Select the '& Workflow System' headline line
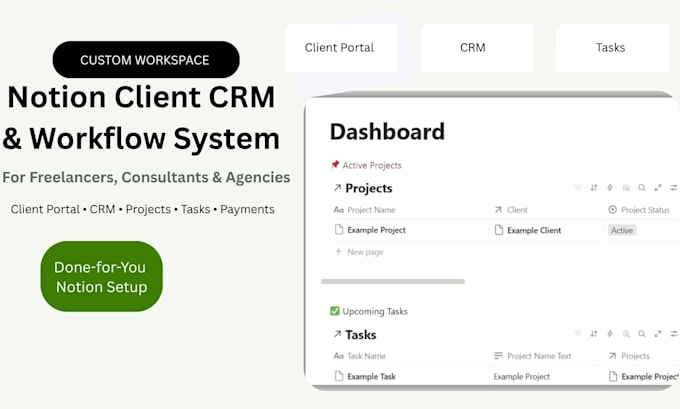 pos(141,139)
